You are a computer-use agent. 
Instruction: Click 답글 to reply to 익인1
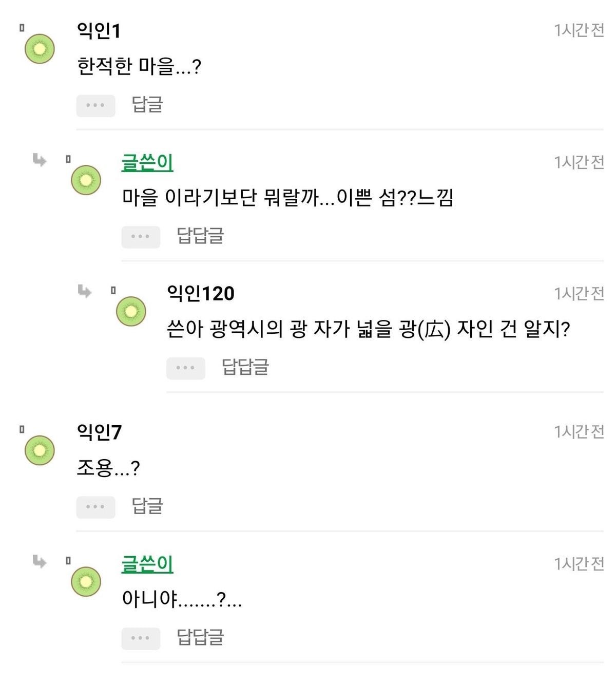click(x=147, y=105)
